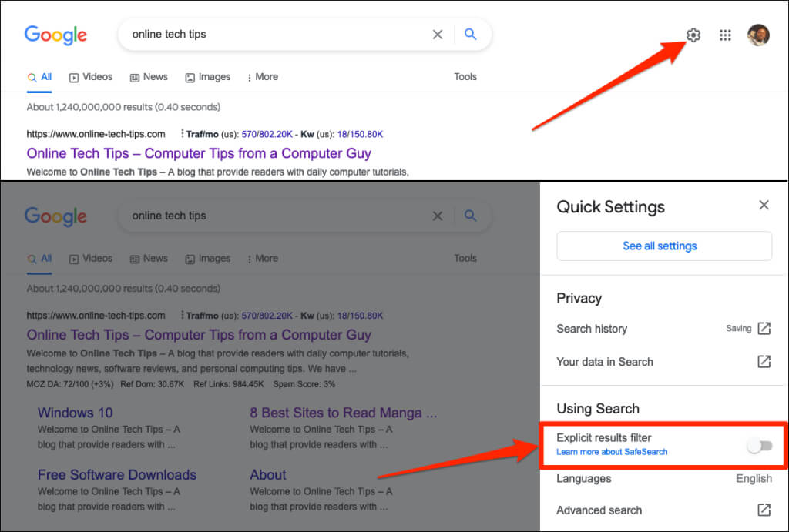Toggle the Explicit results filter switch
The image size is (789, 532).
pyautogui.click(x=759, y=446)
